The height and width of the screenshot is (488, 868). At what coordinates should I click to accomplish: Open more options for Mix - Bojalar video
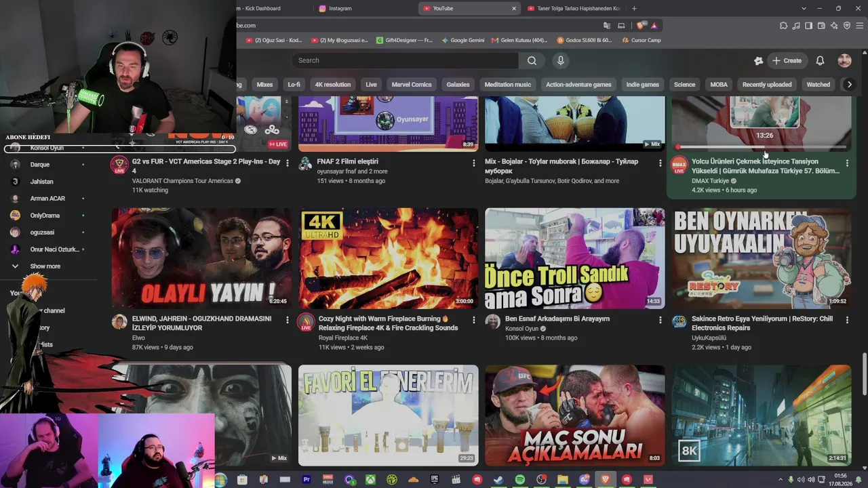click(x=660, y=163)
